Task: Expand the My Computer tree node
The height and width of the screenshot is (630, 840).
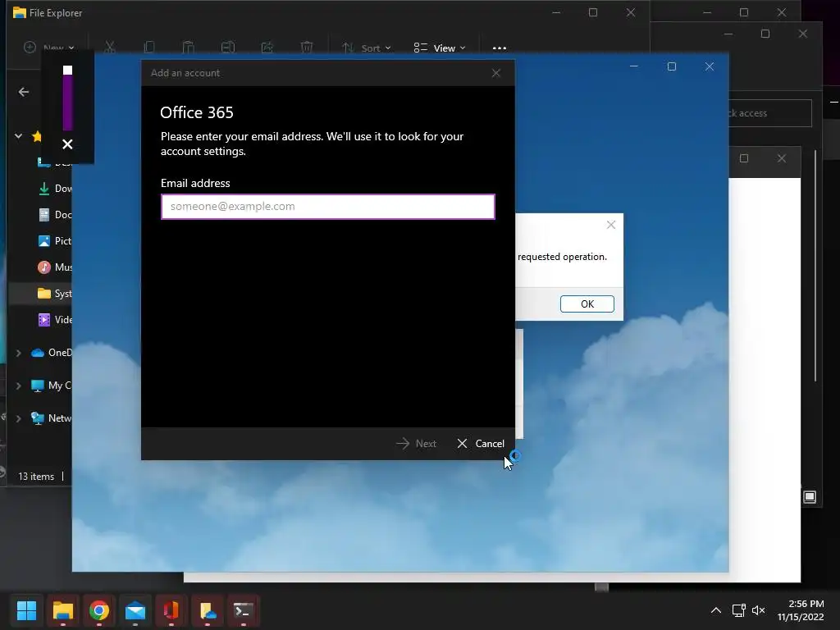Action: point(18,386)
